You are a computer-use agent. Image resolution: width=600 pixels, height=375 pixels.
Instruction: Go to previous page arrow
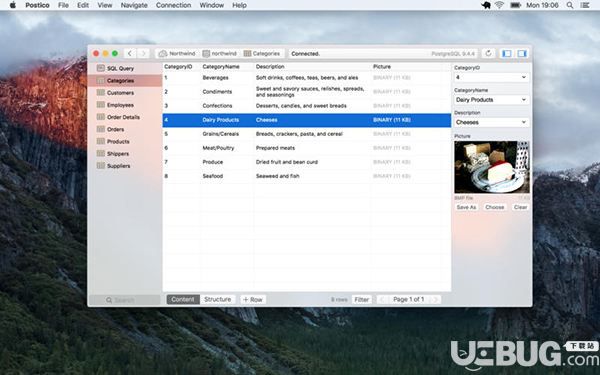[382, 300]
